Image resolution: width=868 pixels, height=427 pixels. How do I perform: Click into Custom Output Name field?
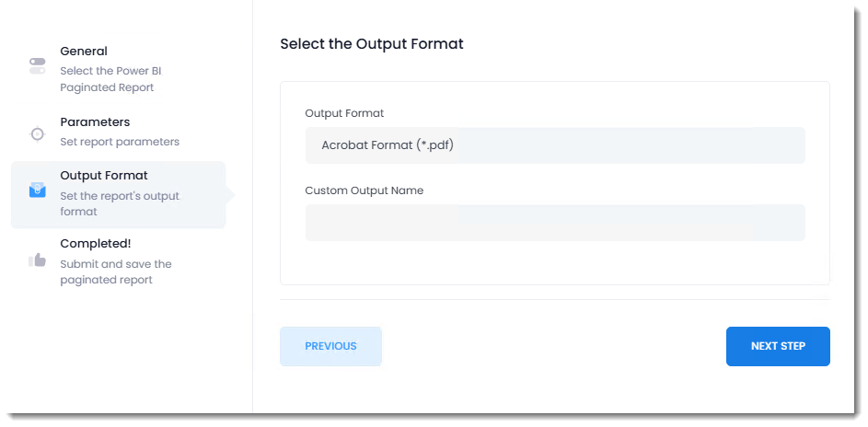pyautogui.click(x=554, y=223)
